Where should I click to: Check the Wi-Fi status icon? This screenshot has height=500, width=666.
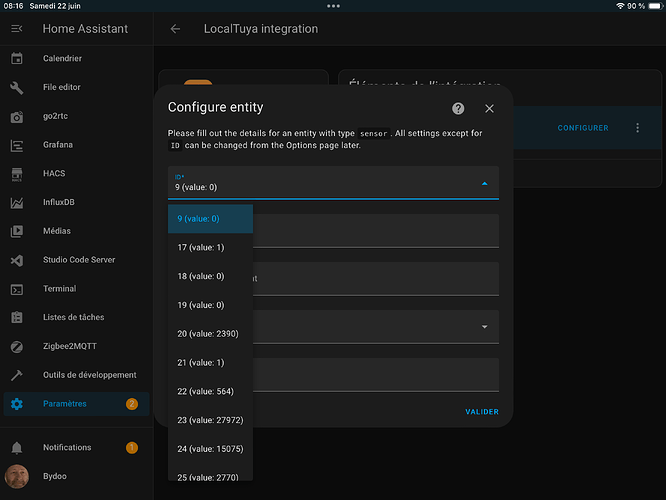[x=621, y=6]
